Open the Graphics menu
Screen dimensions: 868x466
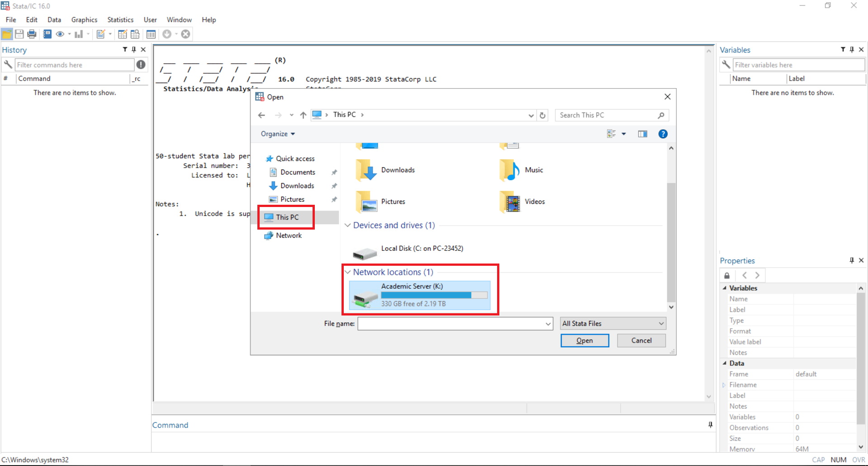pyautogui.click(x=84, y=20)
